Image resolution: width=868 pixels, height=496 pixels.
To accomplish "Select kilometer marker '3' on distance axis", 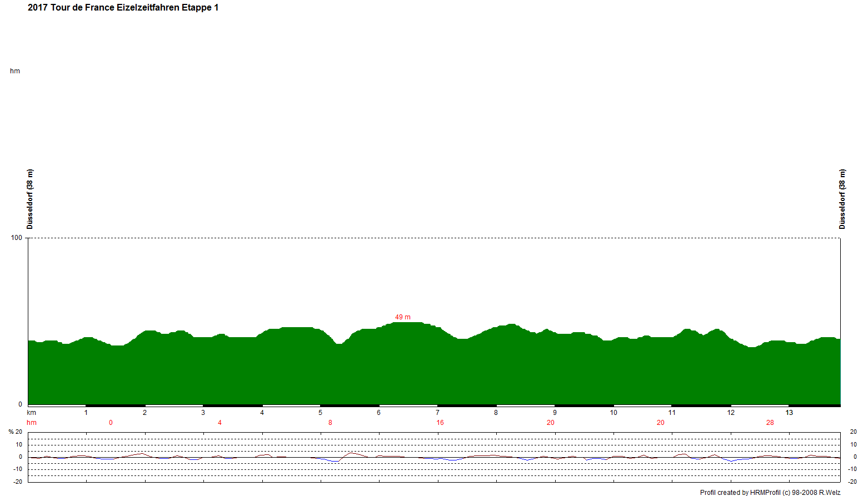I will coord(203,413).
